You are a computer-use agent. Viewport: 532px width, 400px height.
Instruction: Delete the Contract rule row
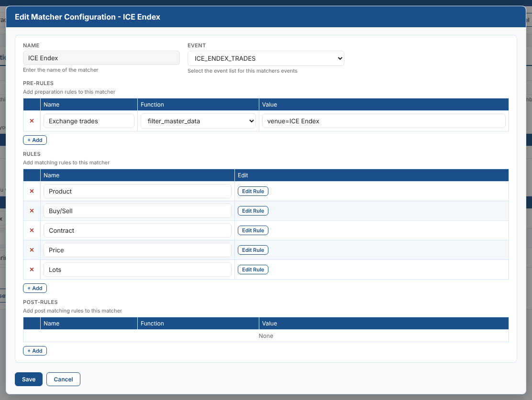pyautogui.click(x=32, y=230)
